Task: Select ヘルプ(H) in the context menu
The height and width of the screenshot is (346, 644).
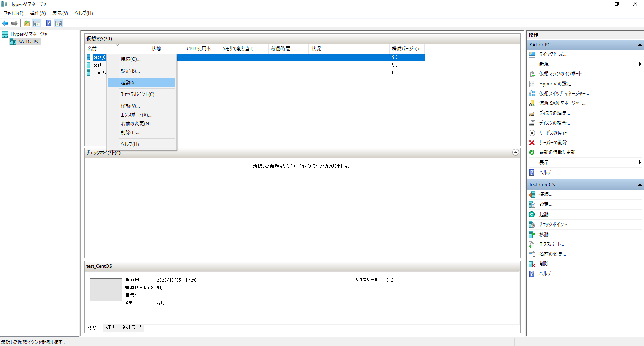Action: [142, 144]
